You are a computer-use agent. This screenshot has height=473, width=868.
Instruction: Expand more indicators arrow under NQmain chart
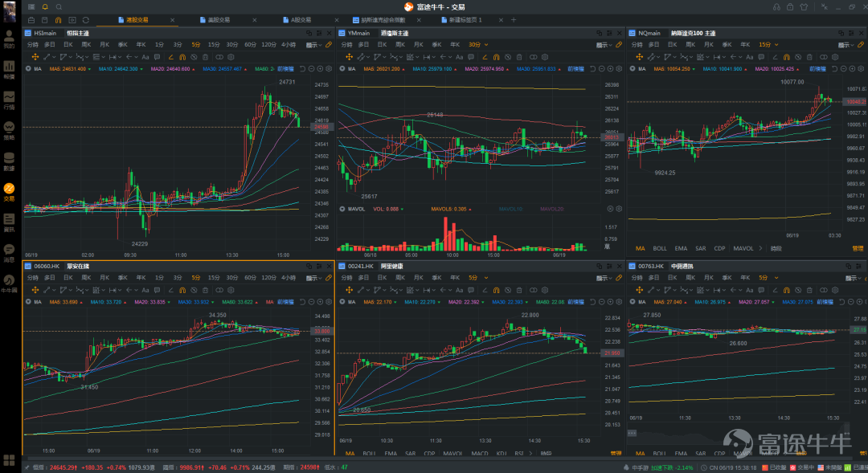[x=760, y=248]
